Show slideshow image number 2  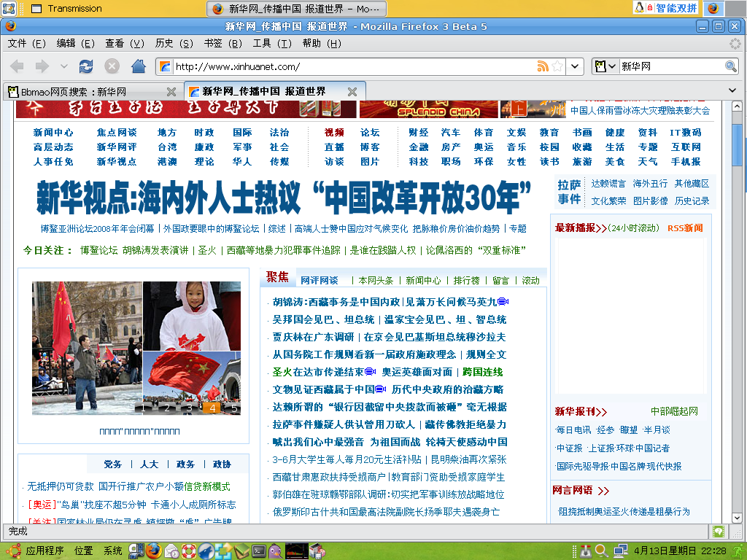167,408
